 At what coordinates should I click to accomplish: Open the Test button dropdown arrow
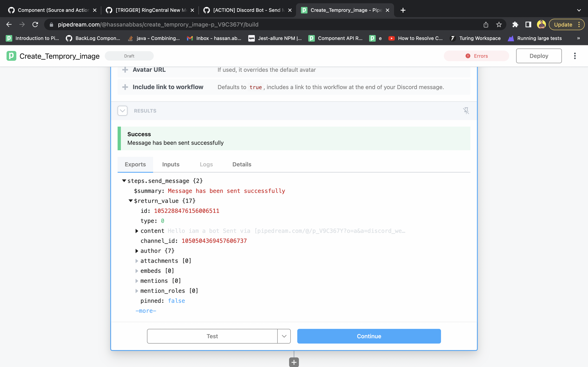click(284, 336)
